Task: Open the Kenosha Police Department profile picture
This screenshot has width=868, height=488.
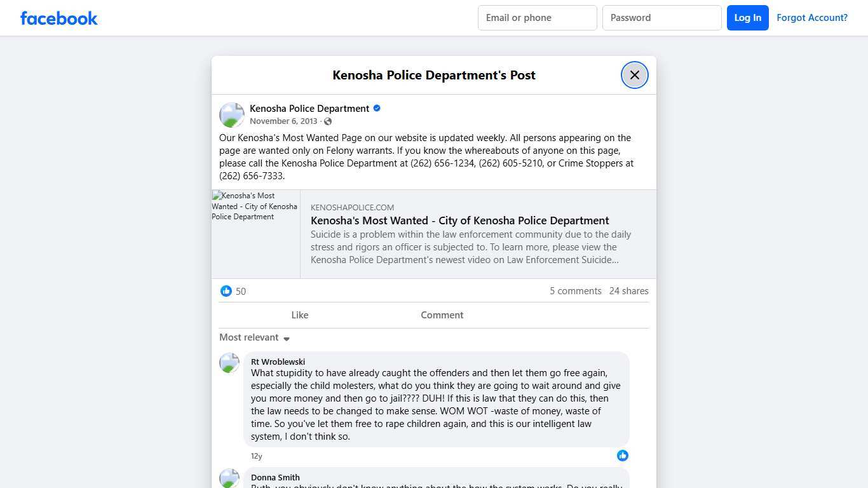Action: 231,114
